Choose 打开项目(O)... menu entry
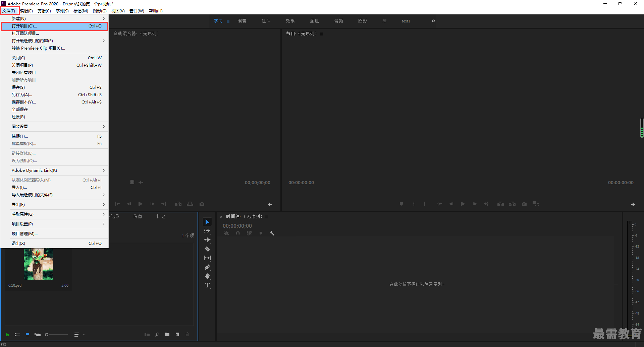Image resolution: width=644 pixels, height=347 pixels. coord(55,26)
